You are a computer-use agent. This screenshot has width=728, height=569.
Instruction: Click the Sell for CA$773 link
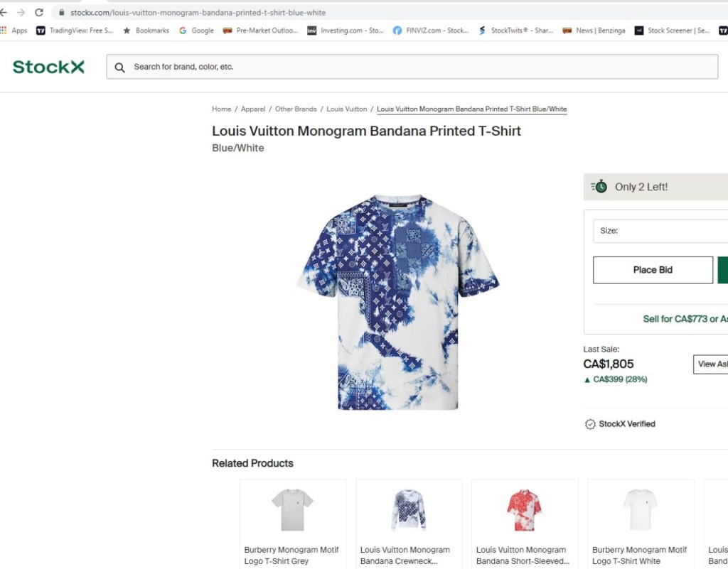tap(675, 319)
